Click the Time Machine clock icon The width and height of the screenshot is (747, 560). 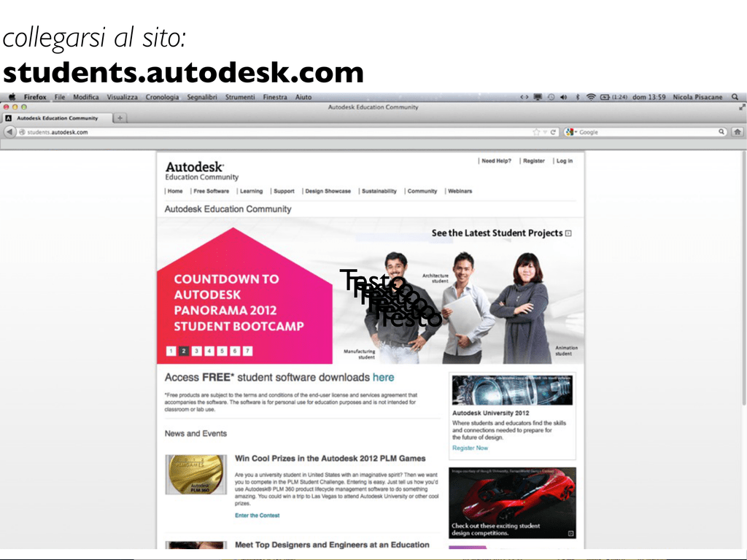click(x=551, y=97)
